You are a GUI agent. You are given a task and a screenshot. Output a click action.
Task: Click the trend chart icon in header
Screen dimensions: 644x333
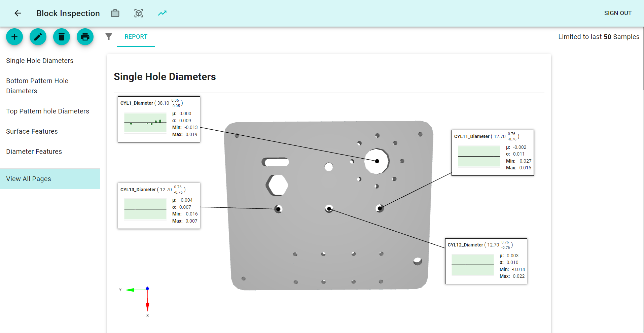click(162, 13)
